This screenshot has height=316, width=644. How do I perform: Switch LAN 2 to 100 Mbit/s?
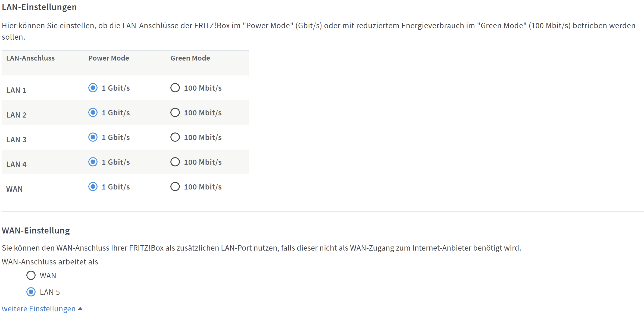pyautogui.click(x=175, y=113)
